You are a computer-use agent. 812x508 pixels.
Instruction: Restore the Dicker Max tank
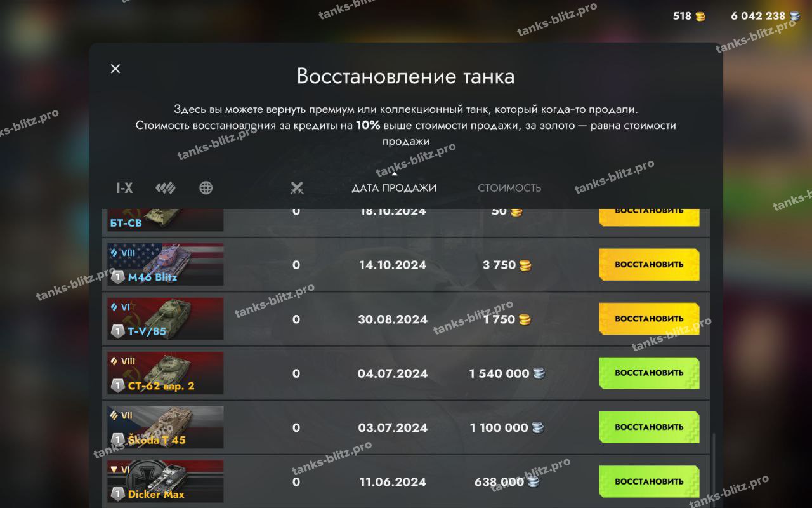click(x=649, y=481)
